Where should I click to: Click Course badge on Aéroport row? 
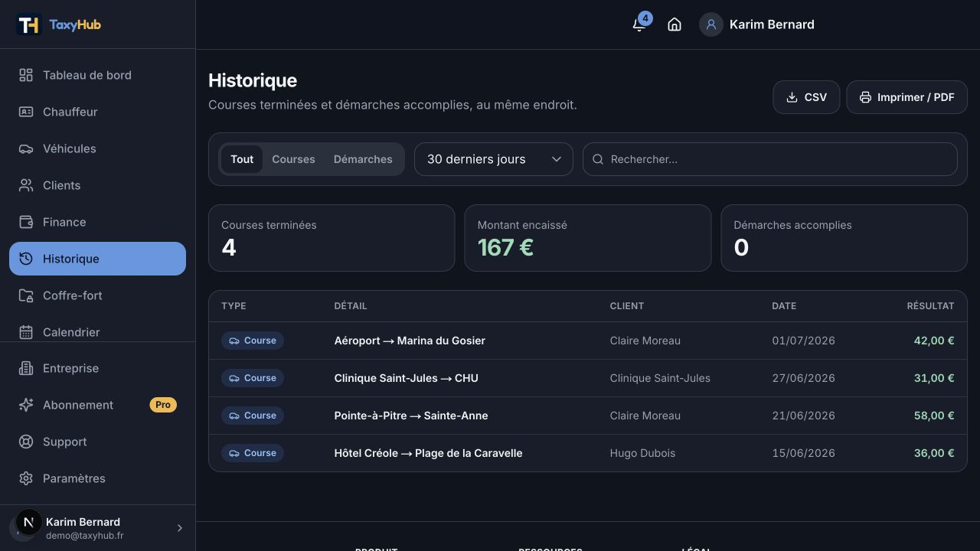pos(253,341)
